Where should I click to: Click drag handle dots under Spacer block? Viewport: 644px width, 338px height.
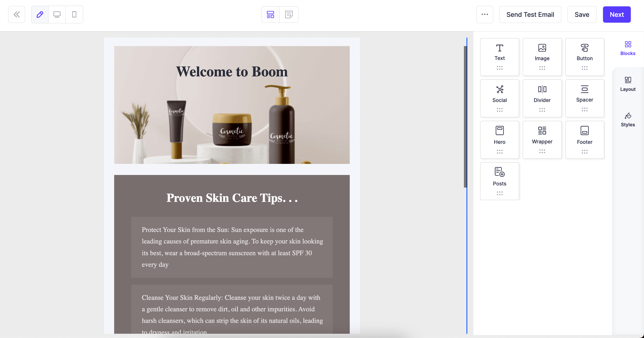coord(584,109)
